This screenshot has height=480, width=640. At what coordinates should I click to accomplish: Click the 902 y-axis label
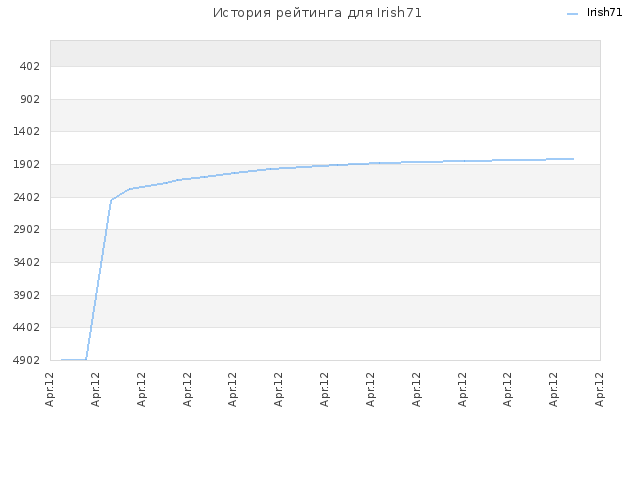tap(30, 99)
